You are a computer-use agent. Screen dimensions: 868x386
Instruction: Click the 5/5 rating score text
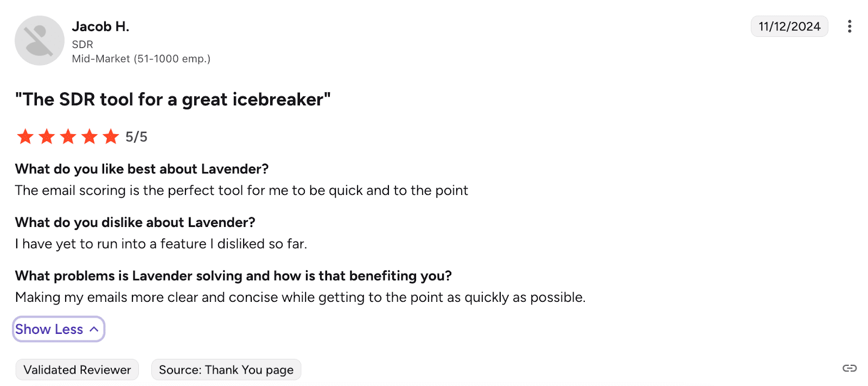136,137
